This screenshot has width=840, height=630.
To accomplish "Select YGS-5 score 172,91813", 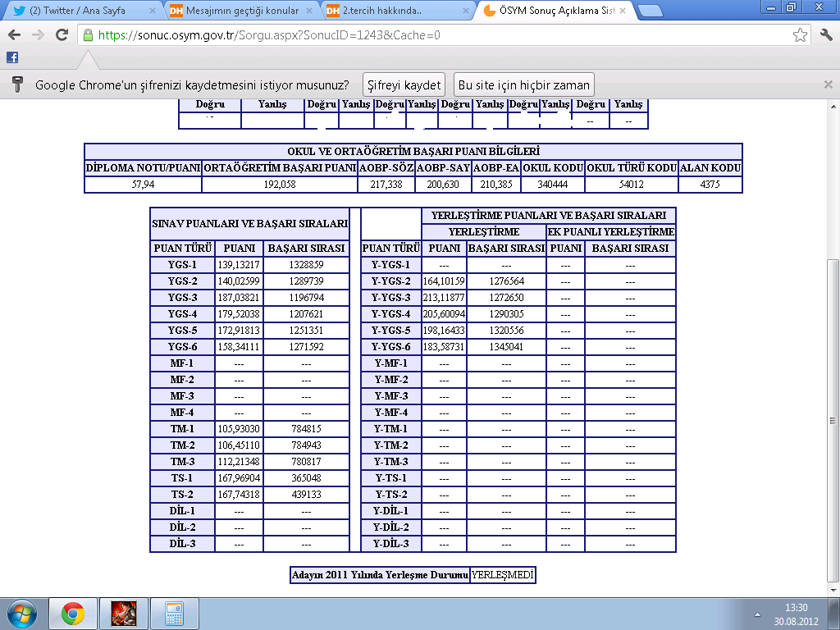I will [239, 331].
